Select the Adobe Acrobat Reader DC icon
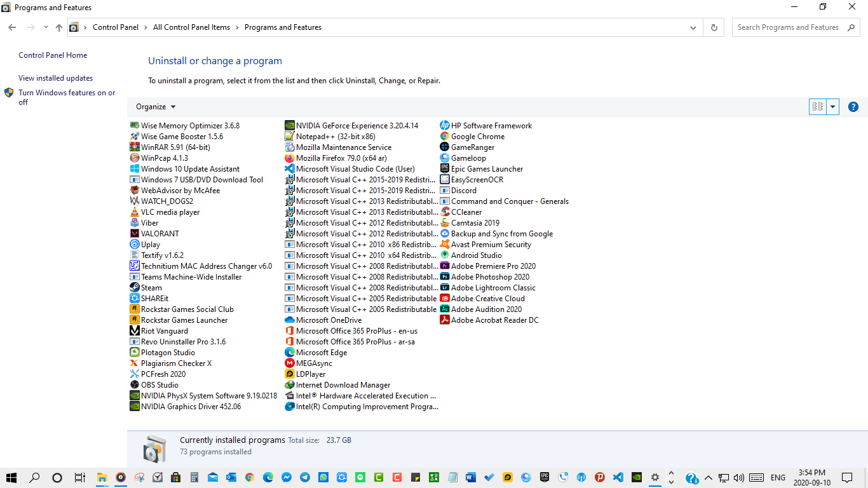This screenshot has height=488, width=868. click(x=445, y=320)
